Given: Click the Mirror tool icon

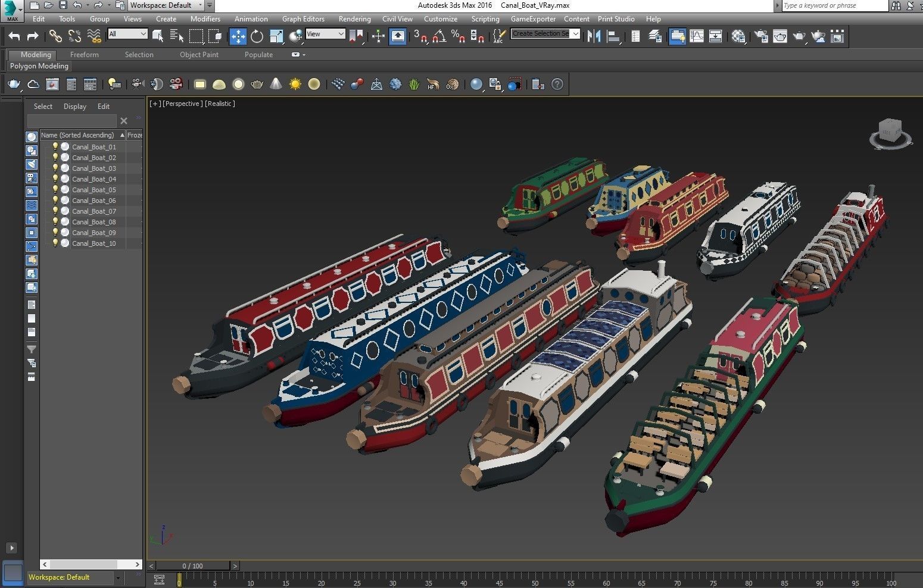Looking at the screenshot, I should pos(594,36).
